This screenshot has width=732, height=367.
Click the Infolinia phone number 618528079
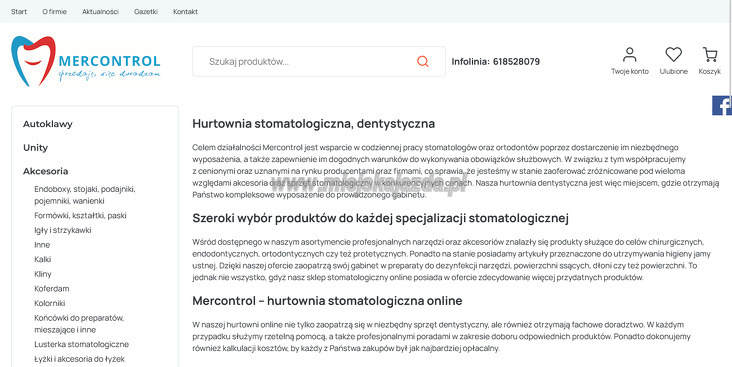coord(516,62)
